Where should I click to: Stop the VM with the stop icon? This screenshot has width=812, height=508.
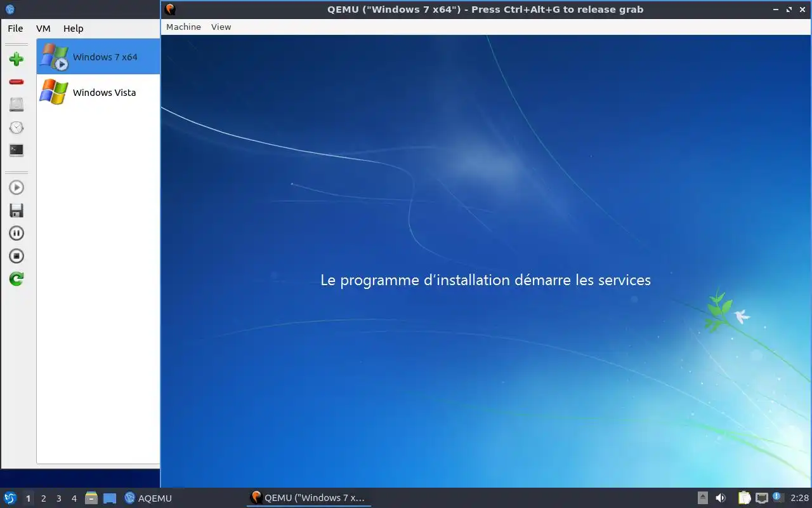16,256
